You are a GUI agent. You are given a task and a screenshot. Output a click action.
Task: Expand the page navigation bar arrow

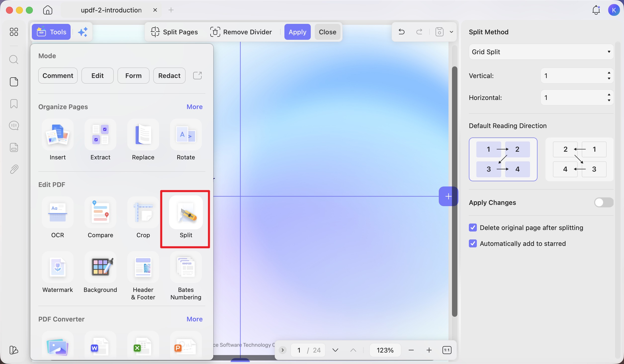pyautogui.click(x=282, y=350)
